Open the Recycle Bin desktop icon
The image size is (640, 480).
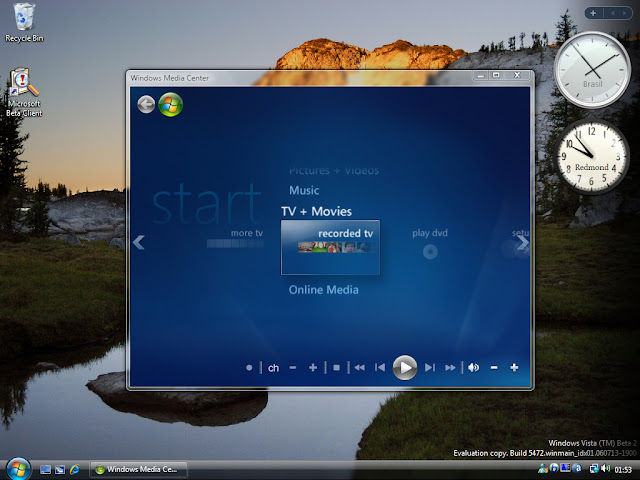tap(24, 23)
